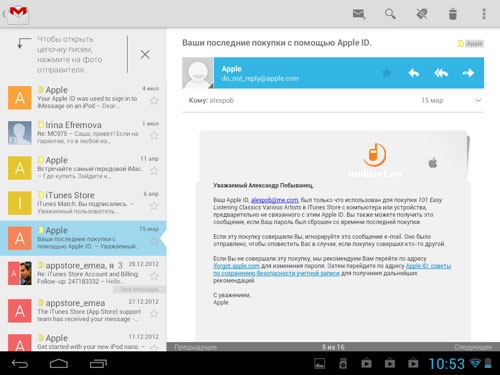Select red A avatar of 27.12.2012 email

click(20, 311)
